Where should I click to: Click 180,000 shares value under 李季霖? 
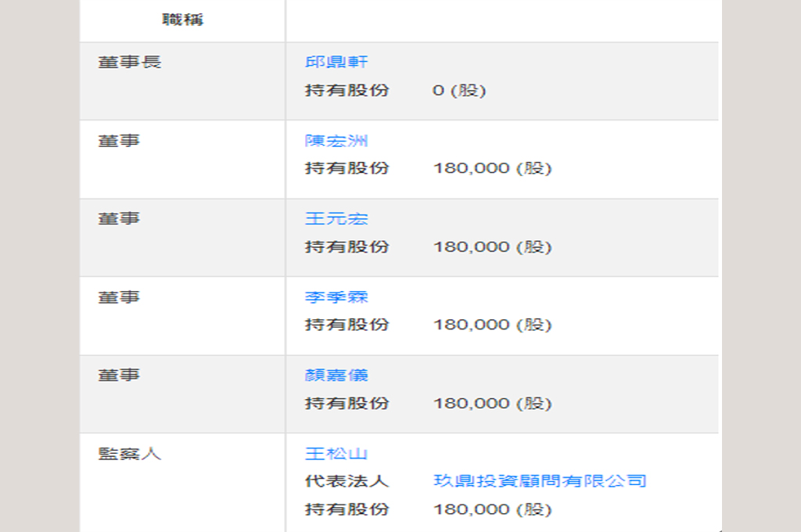click(x=492, y=325)
